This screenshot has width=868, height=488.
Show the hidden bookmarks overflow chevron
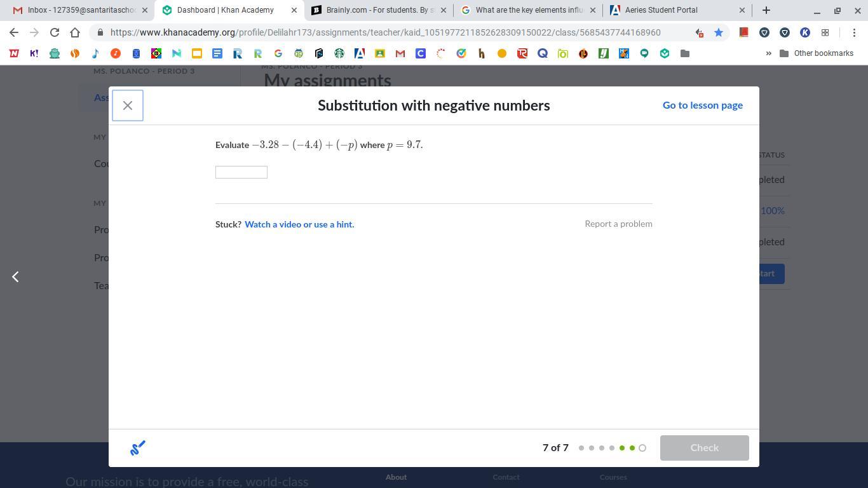[x=768, y=53]
